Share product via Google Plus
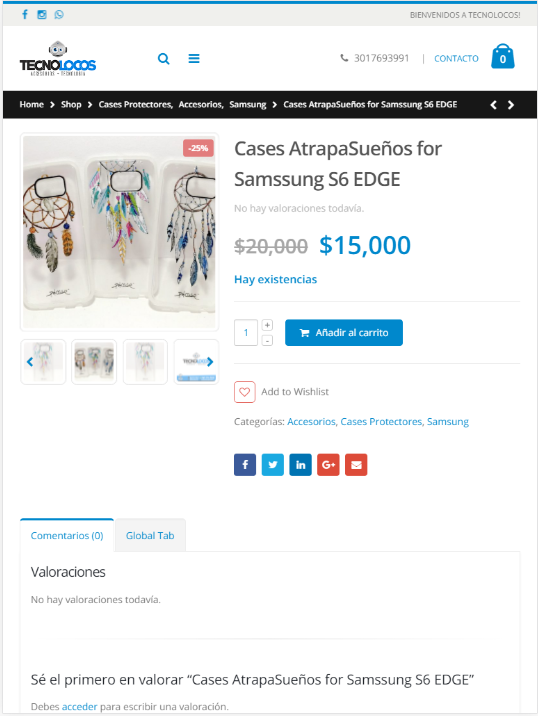This screenshot has height=716, width=538. coord(328,465)
